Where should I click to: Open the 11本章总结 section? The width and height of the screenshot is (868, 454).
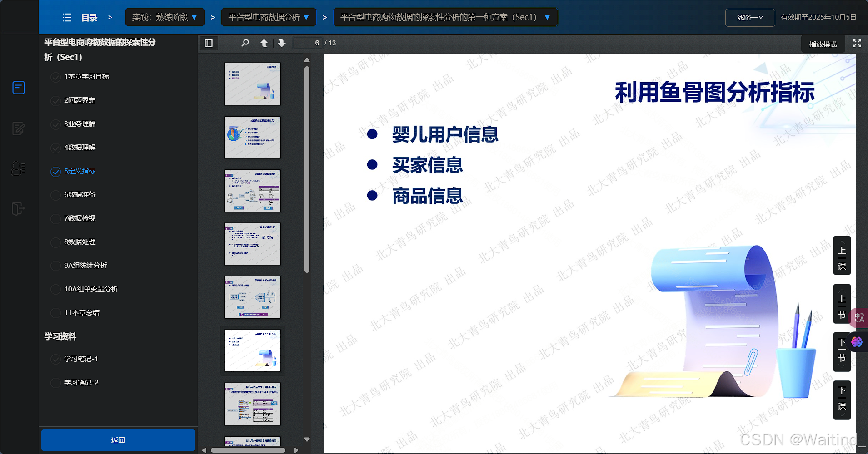click(x=82, y=313)
